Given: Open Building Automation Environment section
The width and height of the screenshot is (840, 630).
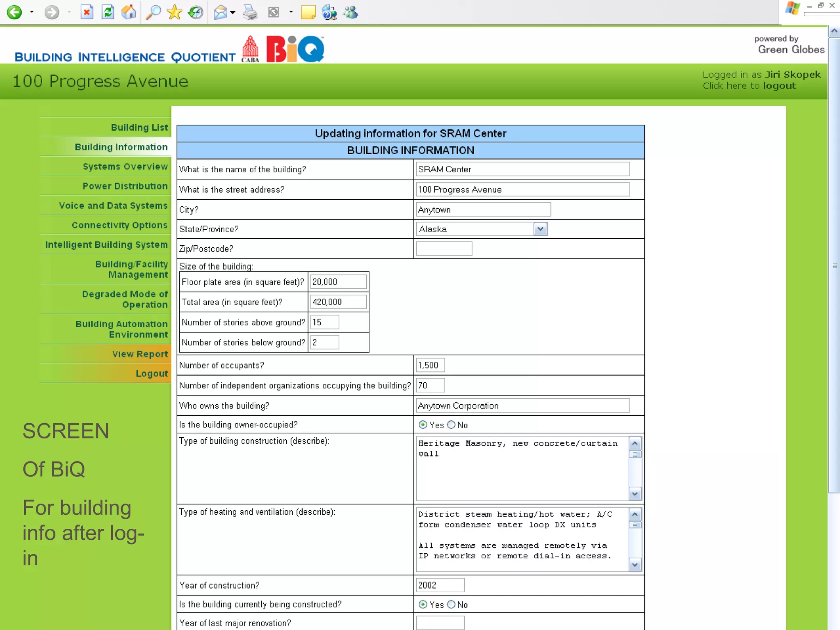Looking at the screenshot, I should pyautogui.click(x=121, y=329).
